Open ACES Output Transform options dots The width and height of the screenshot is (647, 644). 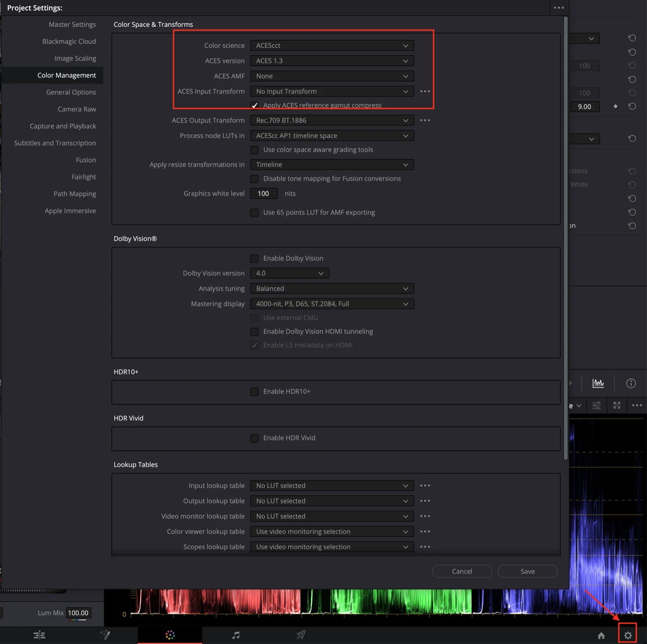pos(425,120)
